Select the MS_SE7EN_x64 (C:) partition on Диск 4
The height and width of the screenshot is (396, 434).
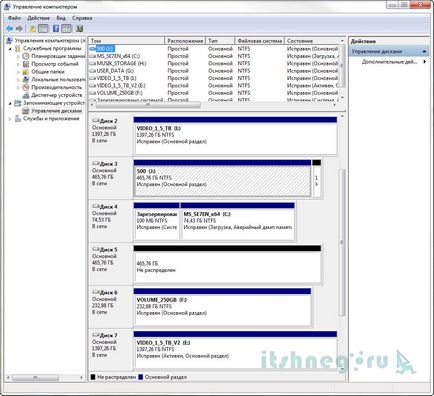click(x=238, y=221)
